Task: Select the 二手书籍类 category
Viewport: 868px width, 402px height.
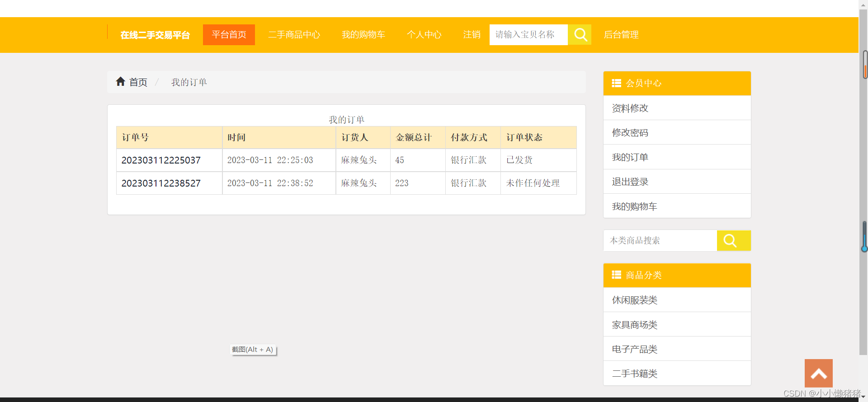Action: coord(677,373)
